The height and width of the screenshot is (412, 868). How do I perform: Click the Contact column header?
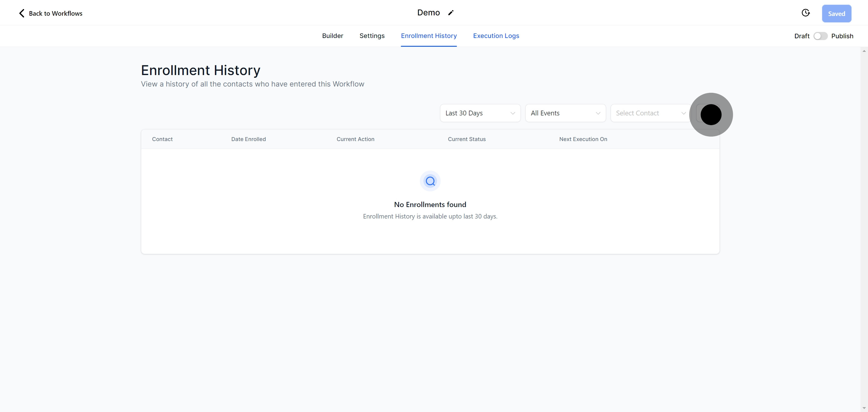click(x=162, y=139)
